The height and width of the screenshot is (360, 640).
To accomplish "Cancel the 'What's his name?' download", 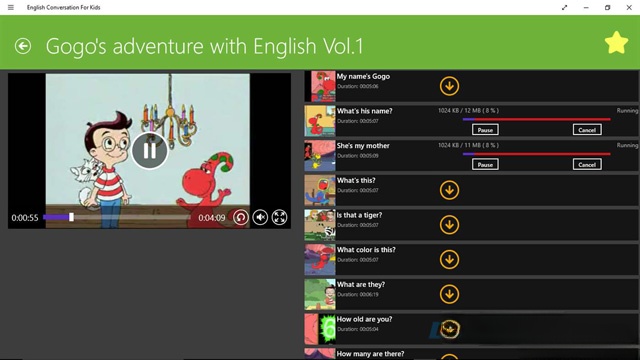I will tap(587, 130).
